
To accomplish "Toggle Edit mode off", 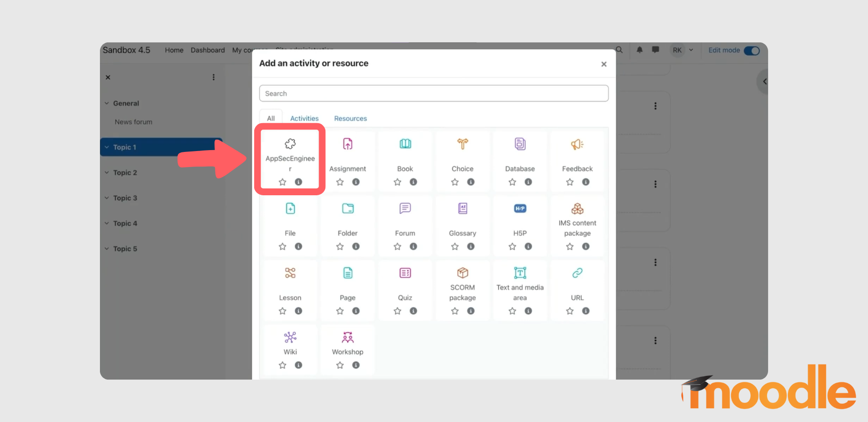I will (751, 51).
